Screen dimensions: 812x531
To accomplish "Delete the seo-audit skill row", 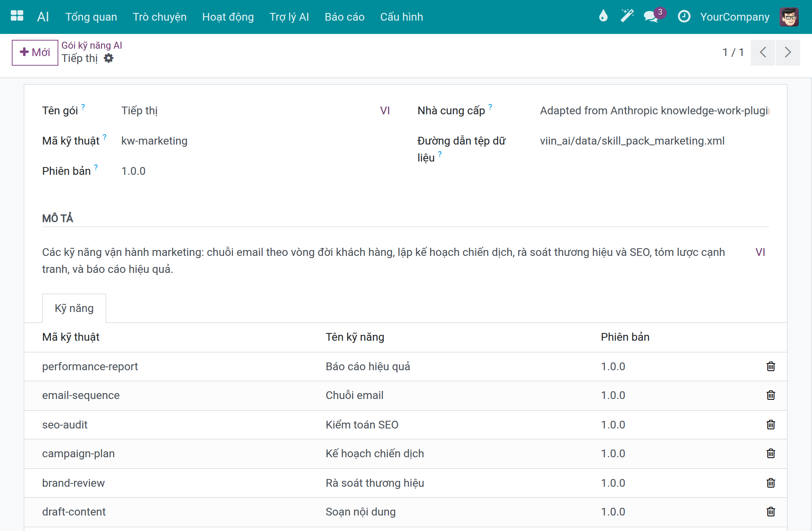I will 771,424.
